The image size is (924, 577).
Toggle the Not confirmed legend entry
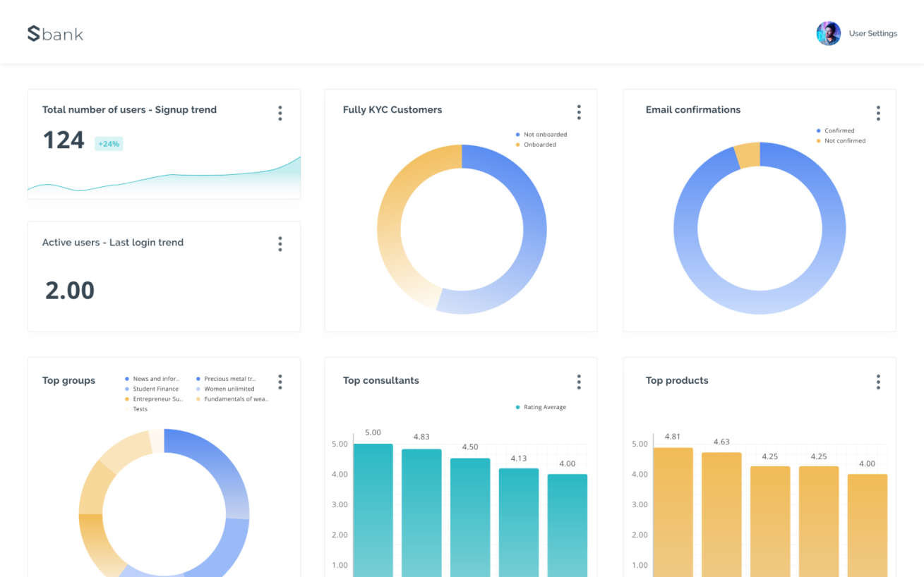841,140
